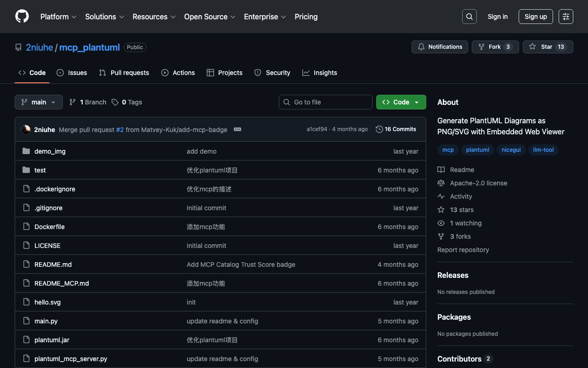
Task: Open the Pull requests tab
Action: [124, 73]
